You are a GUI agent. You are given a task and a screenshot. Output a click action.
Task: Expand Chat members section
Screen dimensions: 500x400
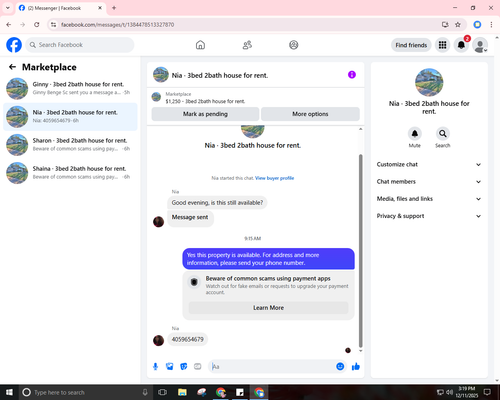point(429,182)
